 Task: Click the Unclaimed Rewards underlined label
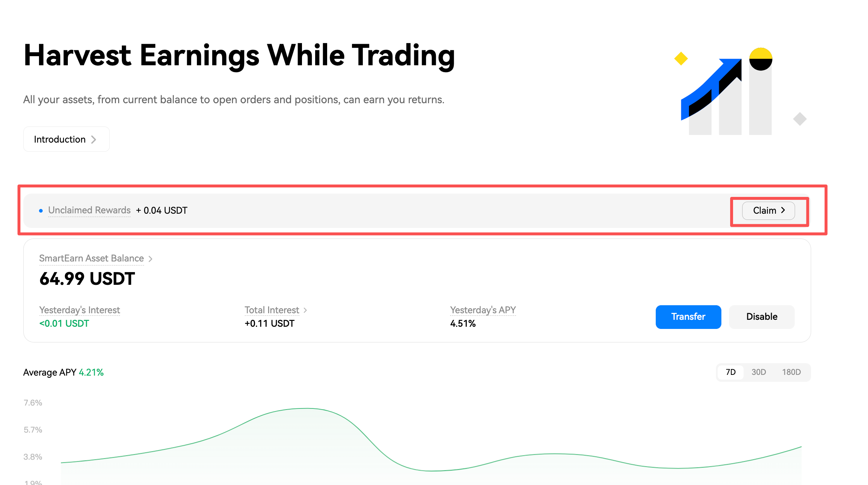[89, 210]
